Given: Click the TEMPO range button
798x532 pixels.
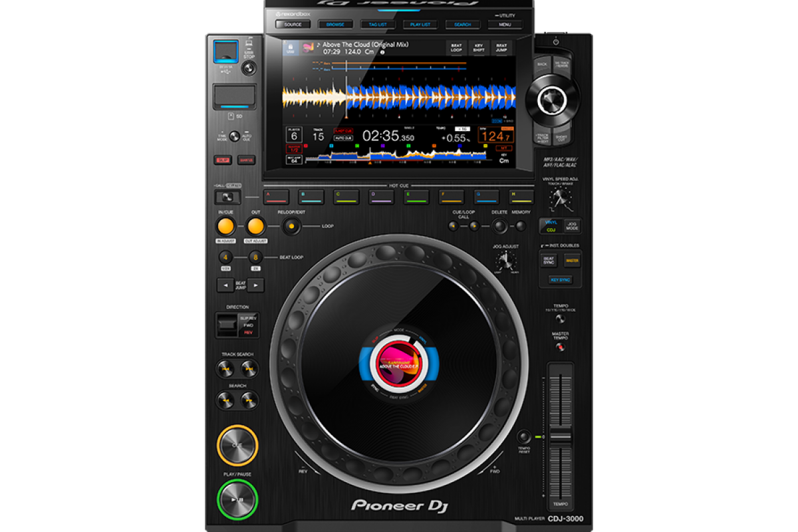Looking at the screenshot, I should pyautogui.click(x=560, y=319).
